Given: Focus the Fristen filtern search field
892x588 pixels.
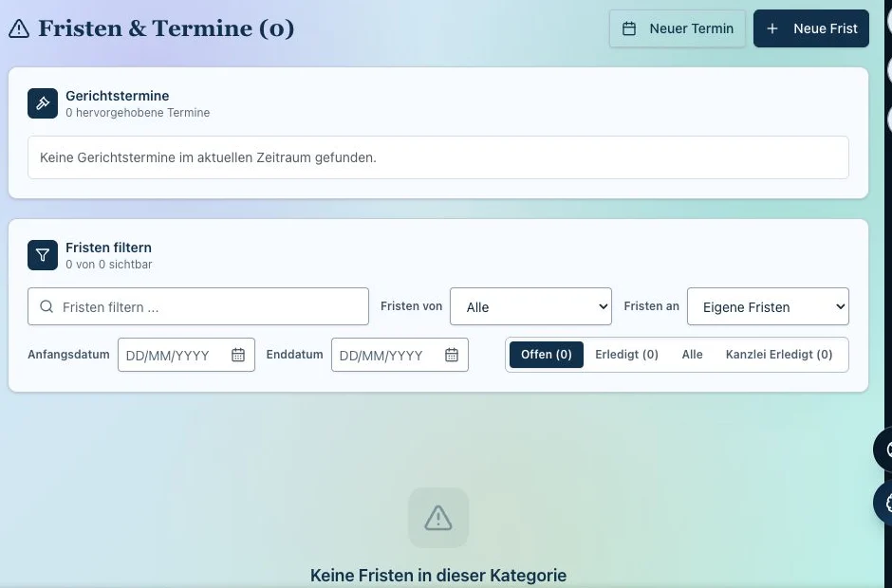Looking at the screenshot, I should click(198, 306).
